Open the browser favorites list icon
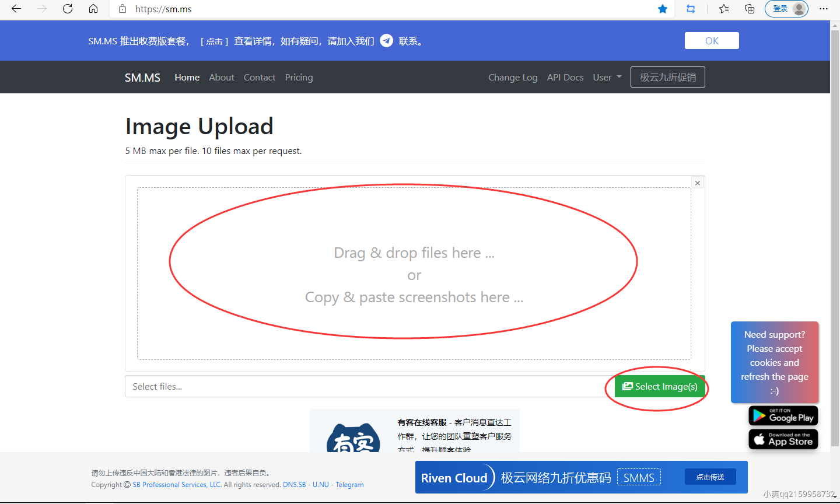Screen dimensions: 840x504 tap(724, 9)
